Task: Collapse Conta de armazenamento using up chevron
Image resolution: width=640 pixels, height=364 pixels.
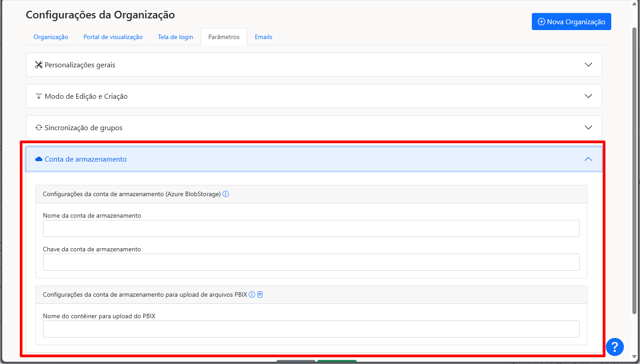Action: point(588,159)
